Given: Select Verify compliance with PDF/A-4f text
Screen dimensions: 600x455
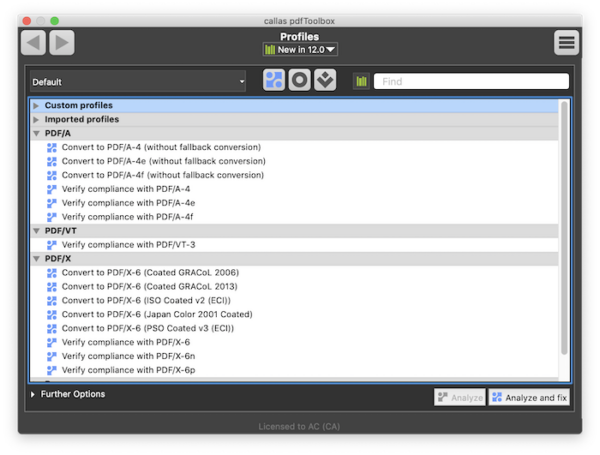Looking at the screenshot, I should tap(127, 217).
